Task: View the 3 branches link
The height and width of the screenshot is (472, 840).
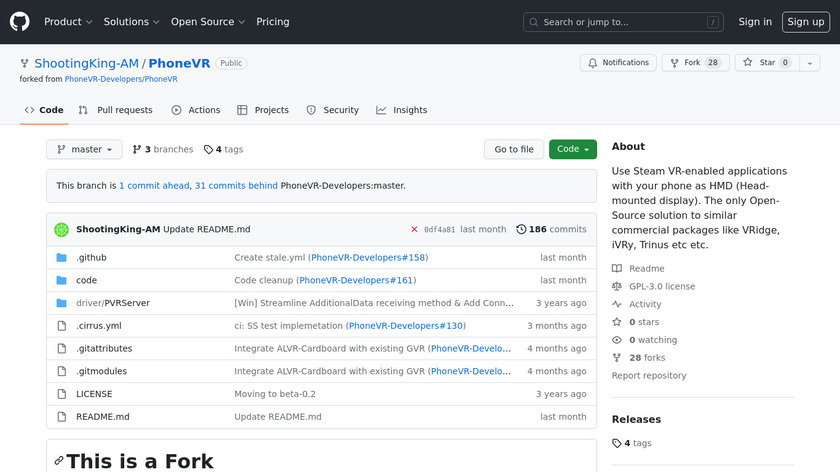Action: (163, 149)
